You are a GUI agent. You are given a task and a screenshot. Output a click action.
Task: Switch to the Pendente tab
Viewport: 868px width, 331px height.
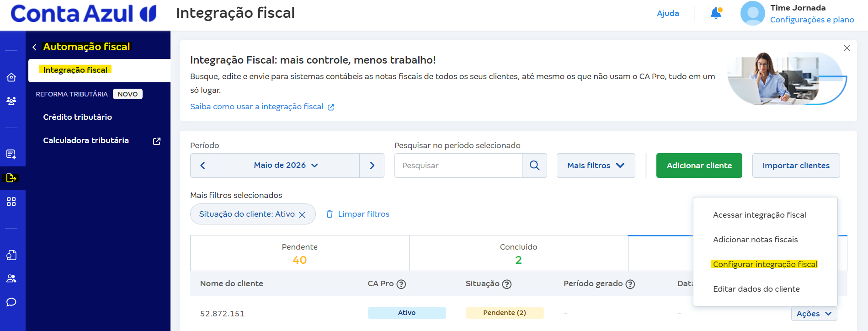point(300,253)
